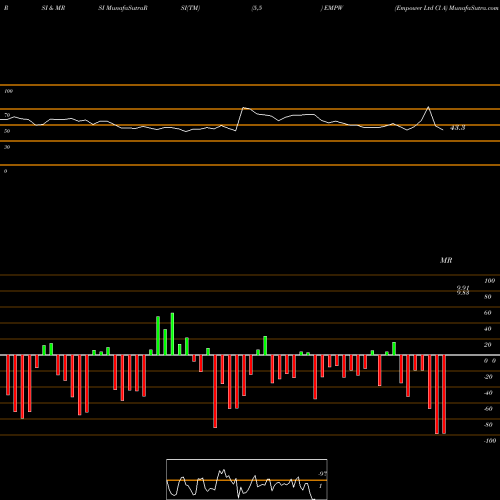Click the 60 label on MR axis

[488, 313]
